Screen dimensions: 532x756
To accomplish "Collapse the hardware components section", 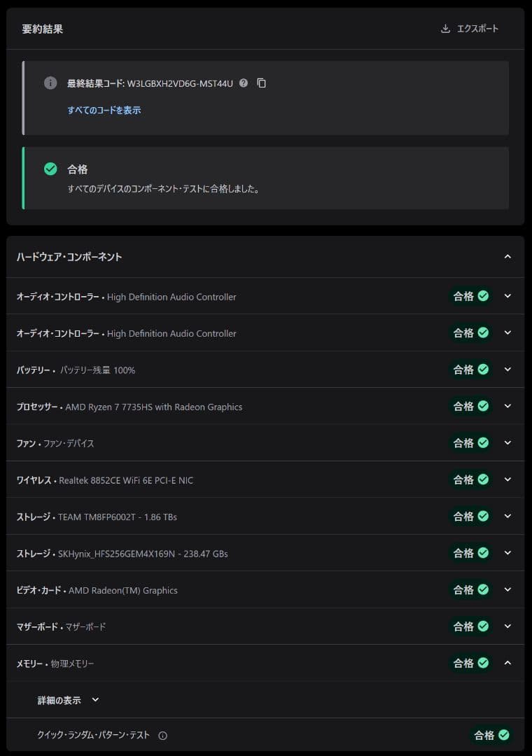I will tap(507, 257).
